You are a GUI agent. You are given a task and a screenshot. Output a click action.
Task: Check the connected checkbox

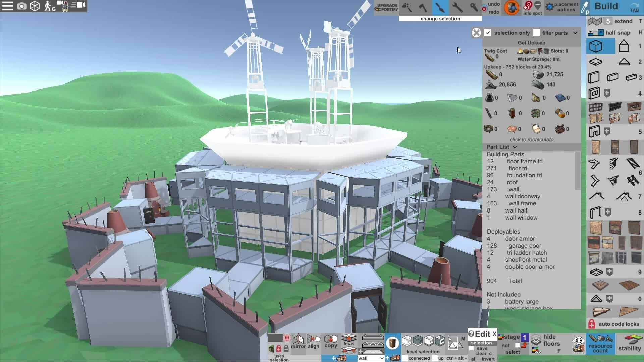(x=405, y=358)
